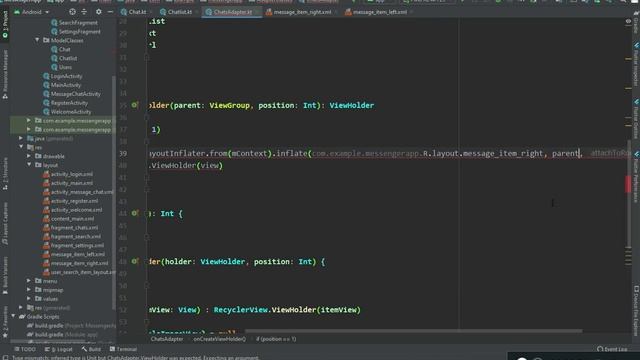Image resolution: width=640 pixels, height=360 pixels.
Task: Open the Android project view dropdown
Action: [31, 12]
